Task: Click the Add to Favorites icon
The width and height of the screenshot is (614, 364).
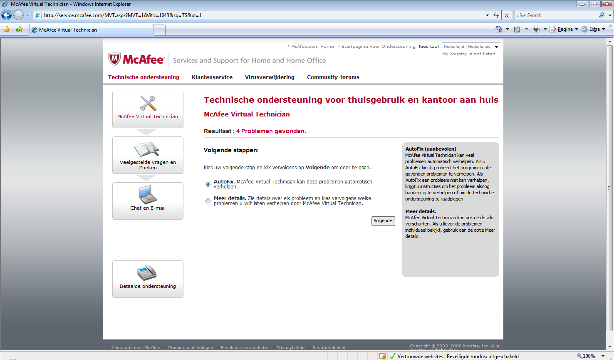Action: [x=19, y=30]
